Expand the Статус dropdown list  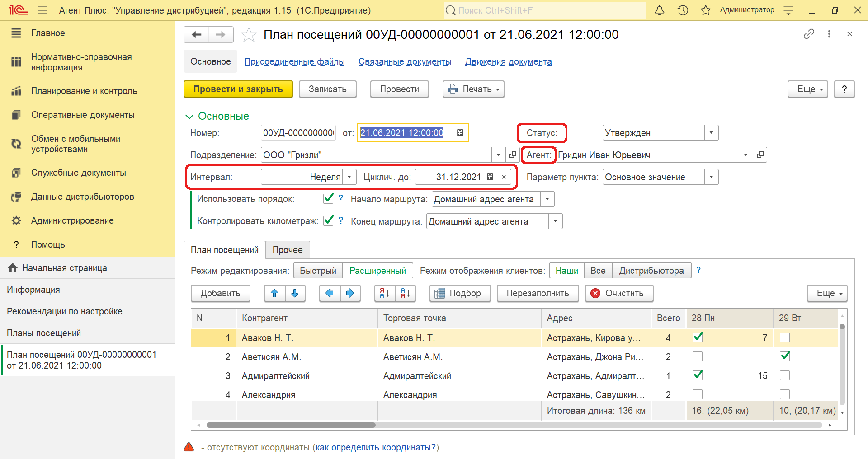[711, 133]
